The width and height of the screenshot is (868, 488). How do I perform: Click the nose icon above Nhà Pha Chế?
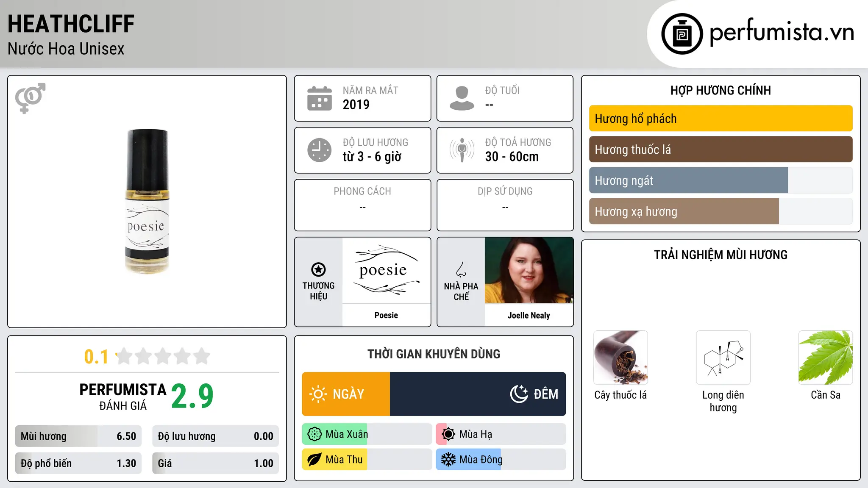pos(461,269)
